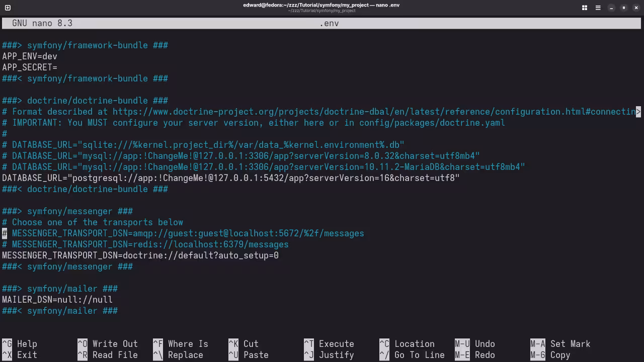Click the window title edward@fedora path
The width and height of the screenshot is (644, 362).
321,5
